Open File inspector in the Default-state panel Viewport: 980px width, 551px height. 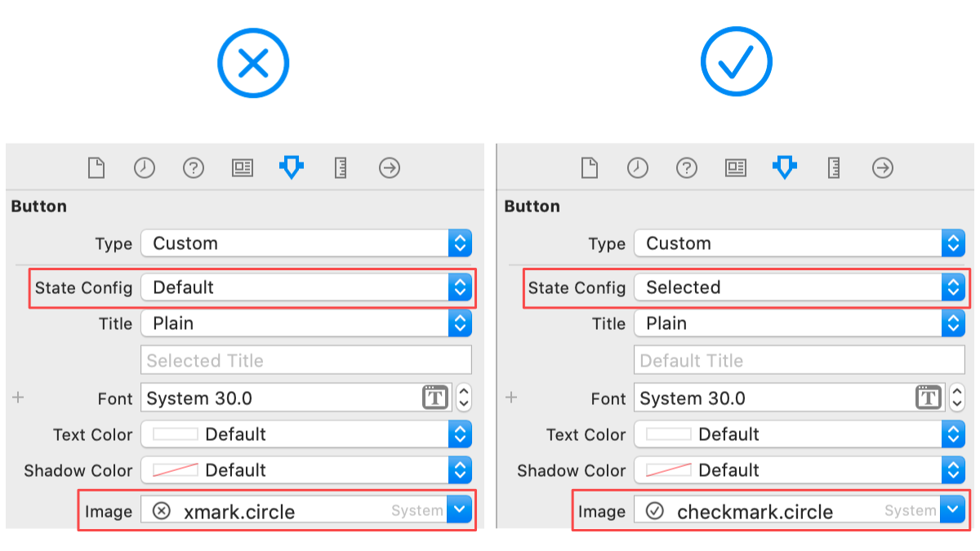click(96, 168)
